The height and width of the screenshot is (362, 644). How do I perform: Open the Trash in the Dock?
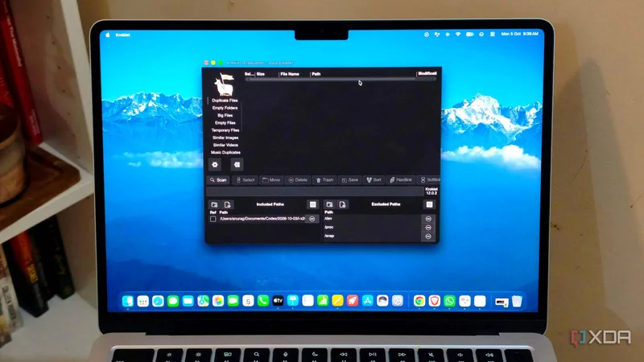pos(517,301)
